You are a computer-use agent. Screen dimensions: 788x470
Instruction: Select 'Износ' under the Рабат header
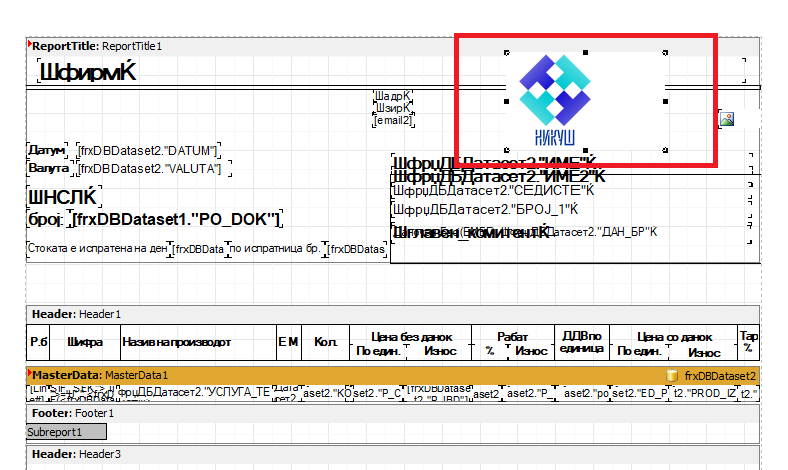531,351
